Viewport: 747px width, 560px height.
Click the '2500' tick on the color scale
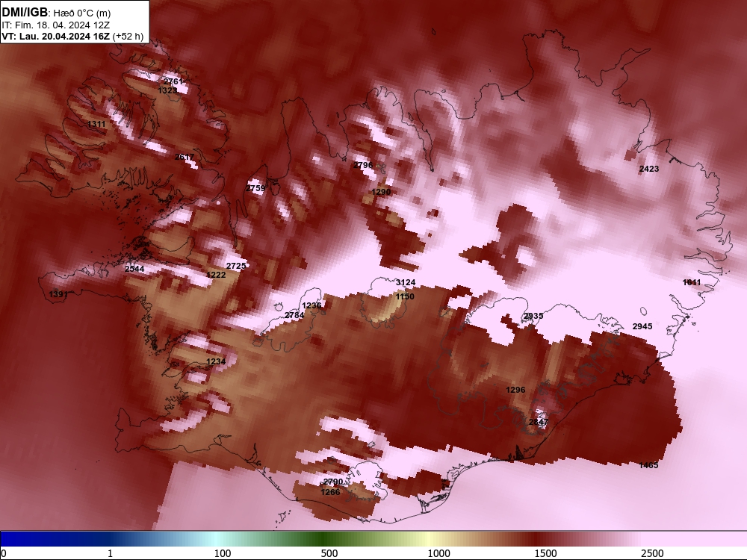click(x=652, y=553)
